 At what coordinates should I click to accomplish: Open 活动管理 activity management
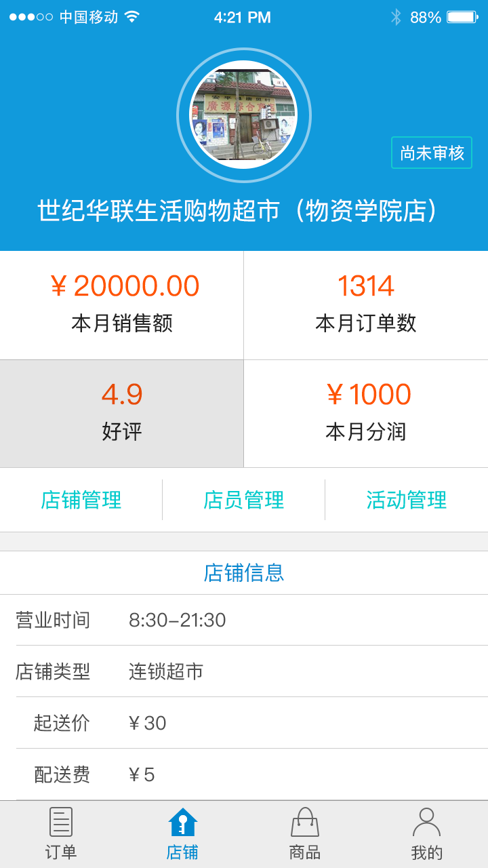point(407,500)
